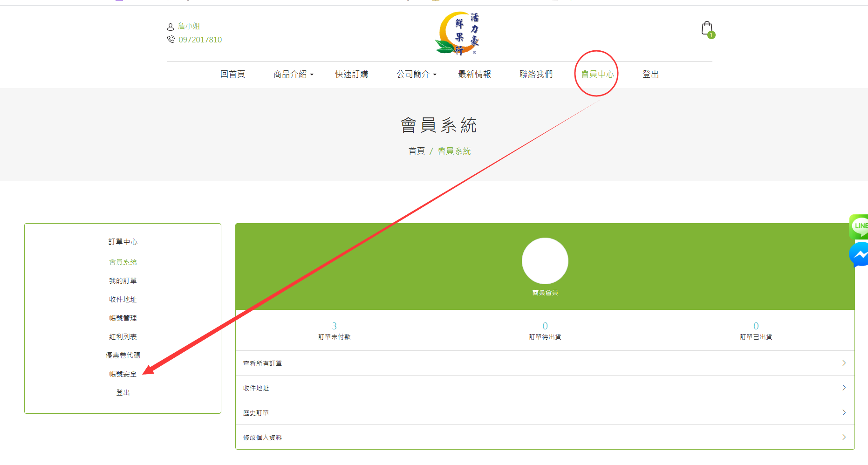Select 會員中心 in the navigation
868x465 pixels.
[597, 74]
